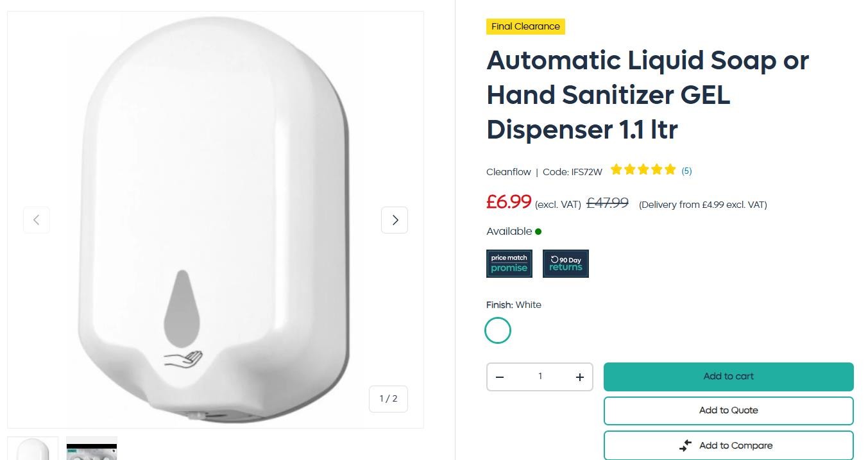Select the first dispenser thumbnail
Image resolution: width=868 pixels, height=460 pixels.
click(33, 449)
